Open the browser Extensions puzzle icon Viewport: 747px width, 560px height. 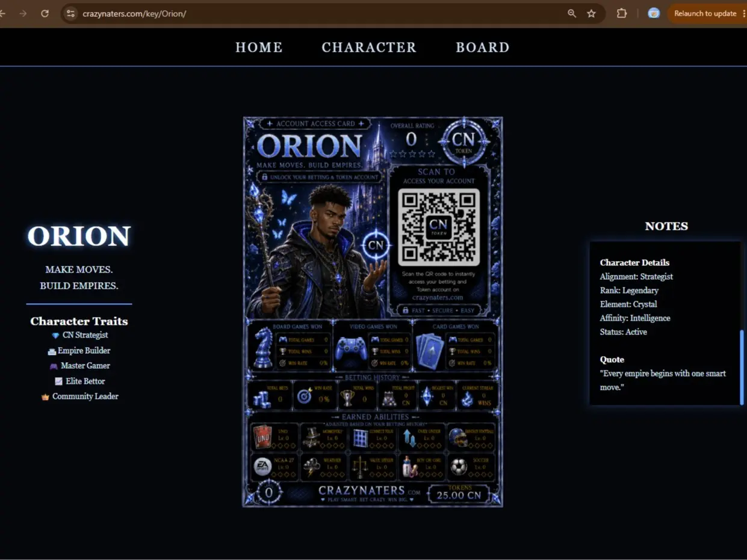pos(622,13)
